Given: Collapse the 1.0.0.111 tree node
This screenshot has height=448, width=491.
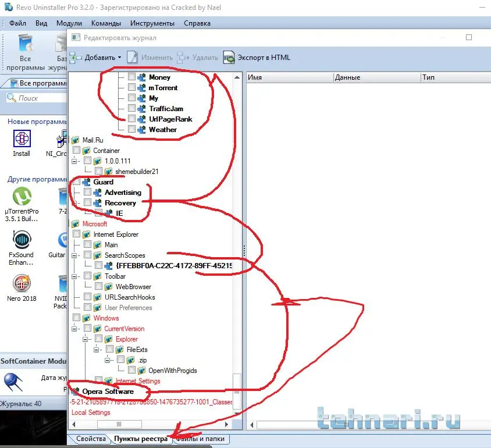Looking at the screenshot, I should (74, 161).
